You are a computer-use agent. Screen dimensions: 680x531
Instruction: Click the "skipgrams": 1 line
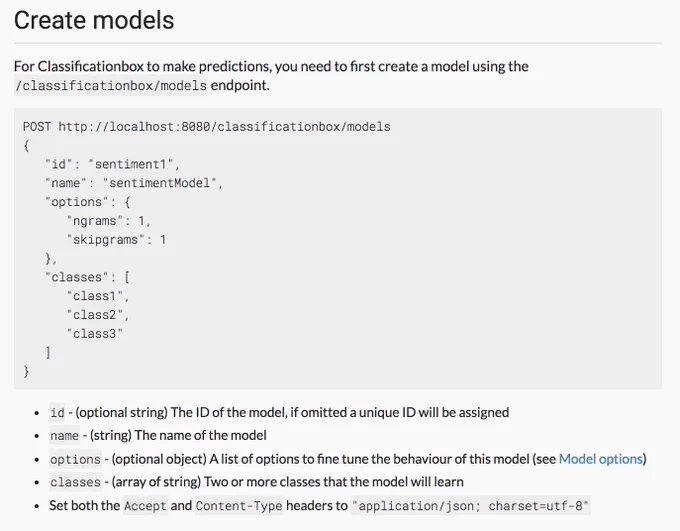coord(116,239)
